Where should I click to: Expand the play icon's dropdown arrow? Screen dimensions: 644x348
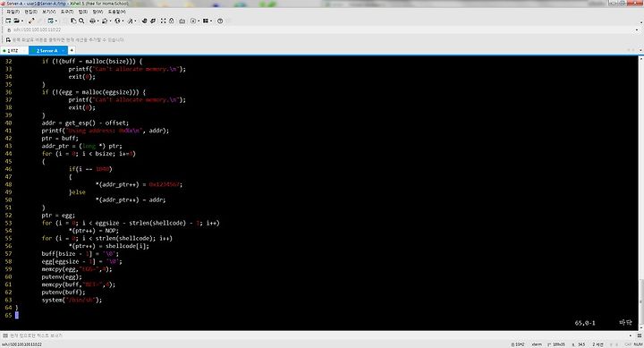[x=199, y=21]
